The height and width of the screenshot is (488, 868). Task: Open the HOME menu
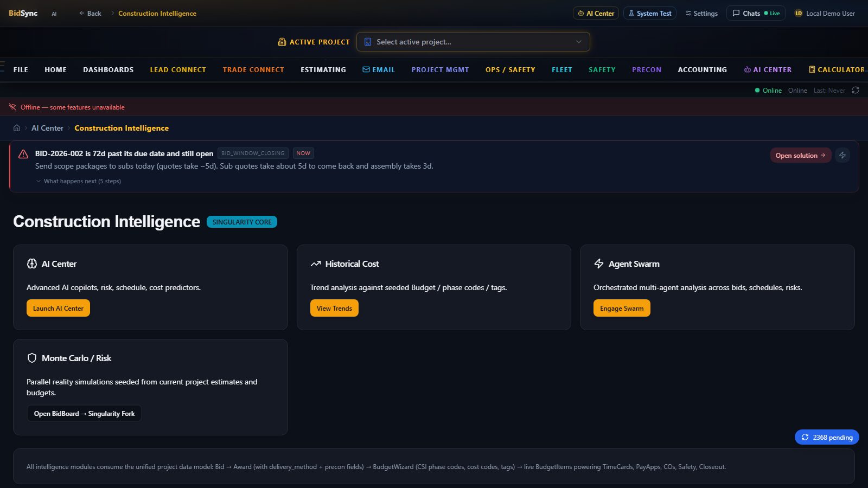pyautogui.click(x=55, y=69)
